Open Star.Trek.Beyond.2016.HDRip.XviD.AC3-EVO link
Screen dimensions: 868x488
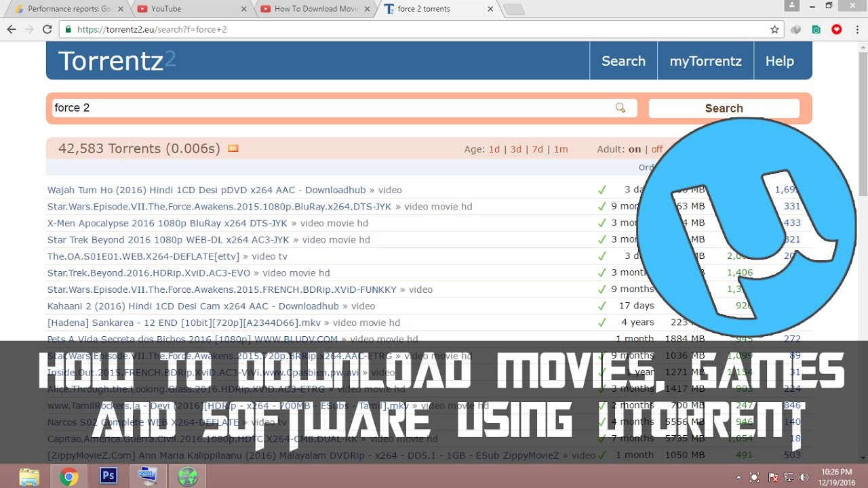[x=149, y=272]
